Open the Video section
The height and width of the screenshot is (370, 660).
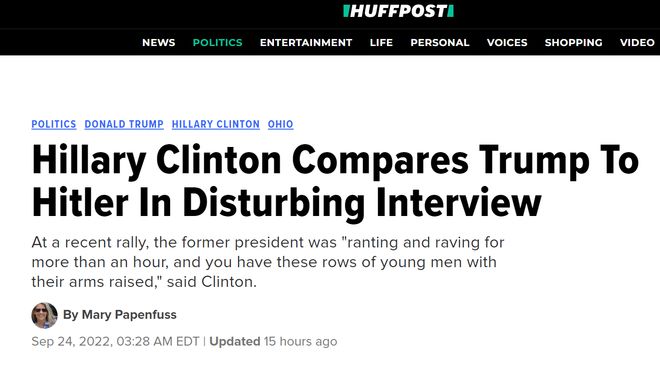pyautogui.click(x=637, y=43)
